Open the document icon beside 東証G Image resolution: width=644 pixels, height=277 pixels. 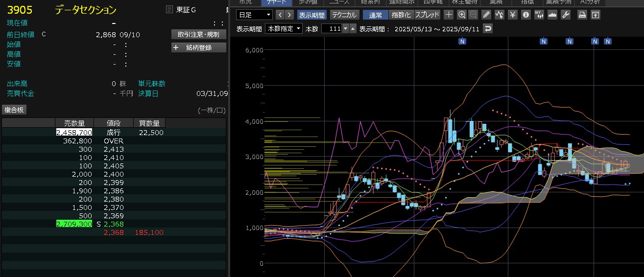[169, 9]
